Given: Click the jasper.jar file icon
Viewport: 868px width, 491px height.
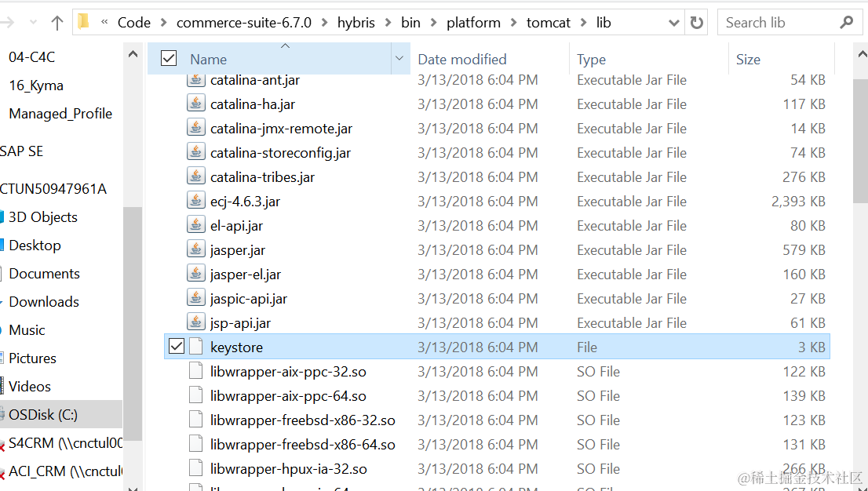Looking at the screenshot, I should pyautogui.click(x=196, y=249).
